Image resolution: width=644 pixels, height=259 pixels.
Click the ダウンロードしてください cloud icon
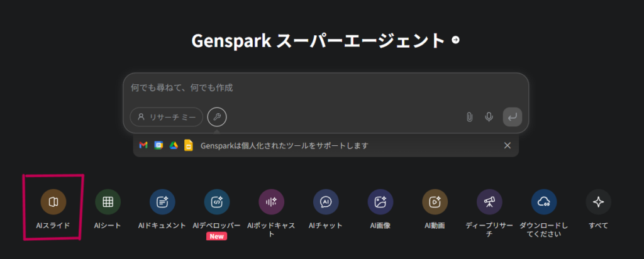(x=544, y=202)
